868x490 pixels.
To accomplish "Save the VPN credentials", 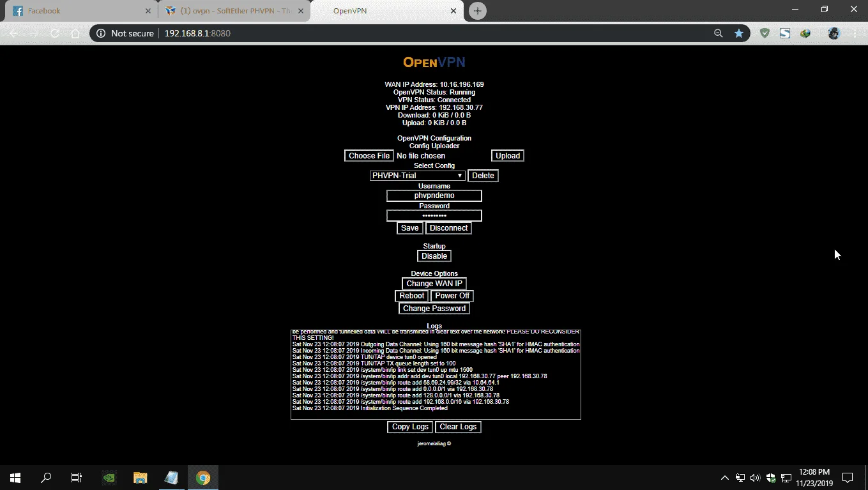I will [410, 228].
